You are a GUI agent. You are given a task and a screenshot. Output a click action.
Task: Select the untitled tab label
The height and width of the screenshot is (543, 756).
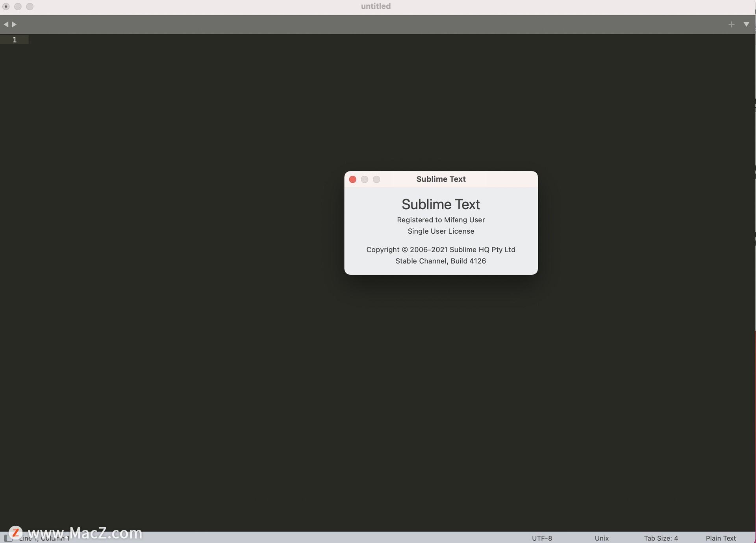(x=376, y=6)
